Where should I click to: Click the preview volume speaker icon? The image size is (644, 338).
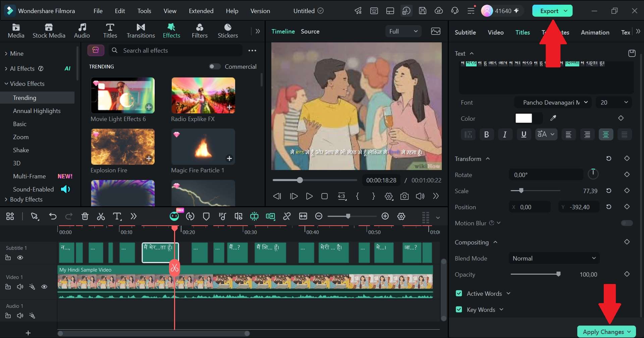420,196
